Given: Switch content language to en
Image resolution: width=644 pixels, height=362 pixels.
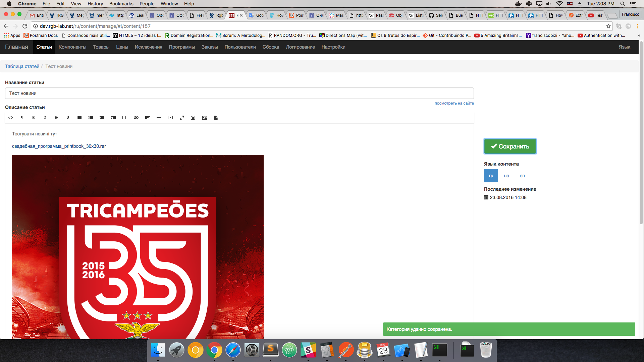Looking at the screenshot, I should 522,176.
